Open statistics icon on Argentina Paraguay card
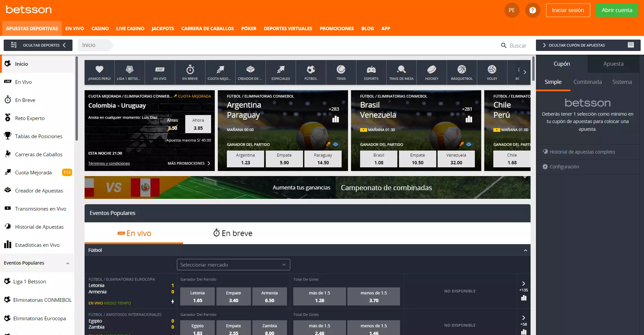 336,119
